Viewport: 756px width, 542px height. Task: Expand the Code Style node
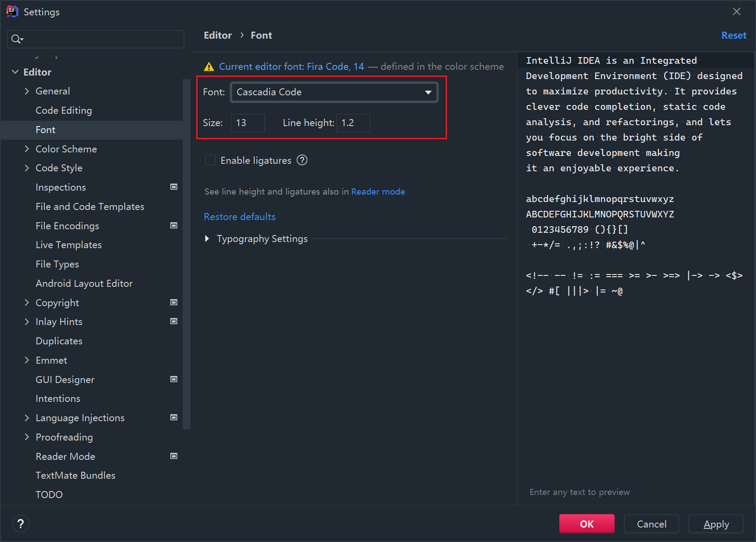point(27,168)
